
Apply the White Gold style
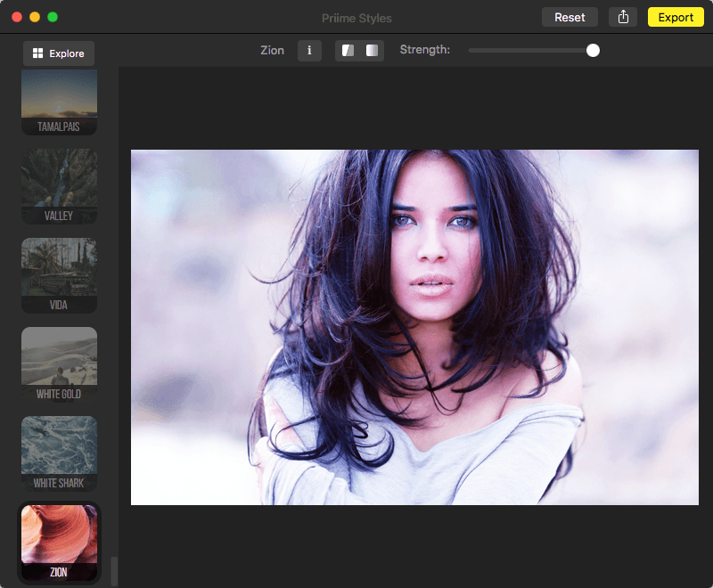tap(59, 365)
